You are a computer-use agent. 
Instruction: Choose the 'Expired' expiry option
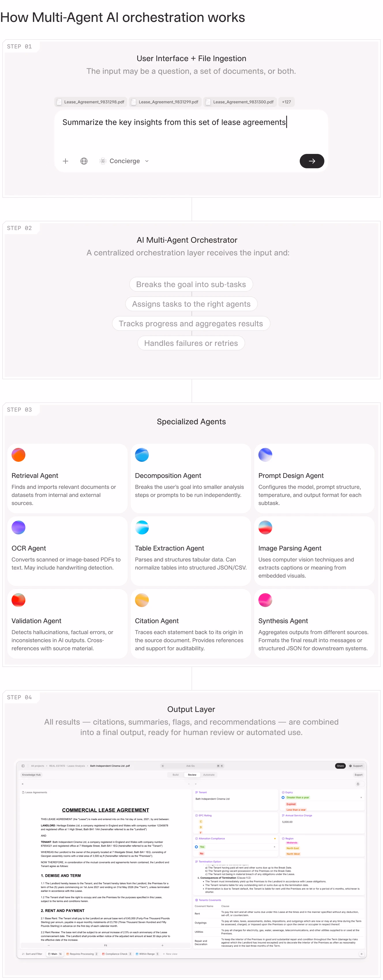[291, 804]
